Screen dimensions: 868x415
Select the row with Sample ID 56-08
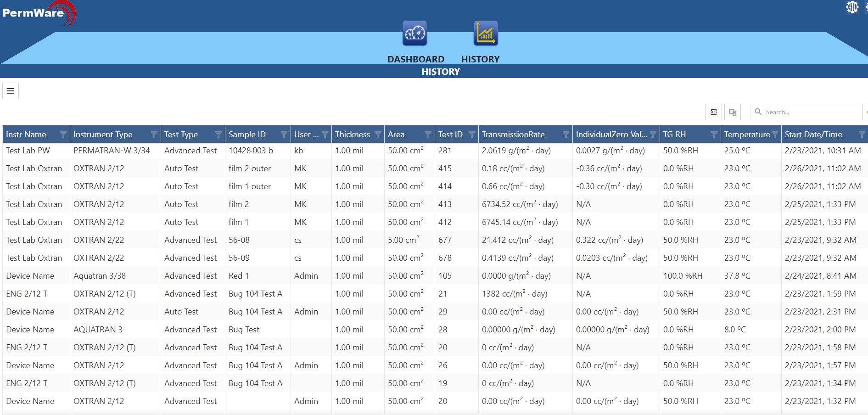tap(239, 240)
